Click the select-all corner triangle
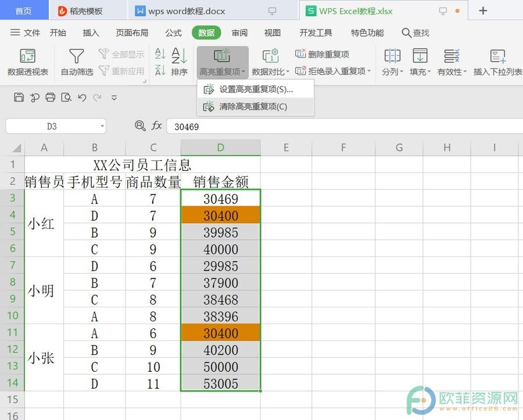 pos(16,148)
